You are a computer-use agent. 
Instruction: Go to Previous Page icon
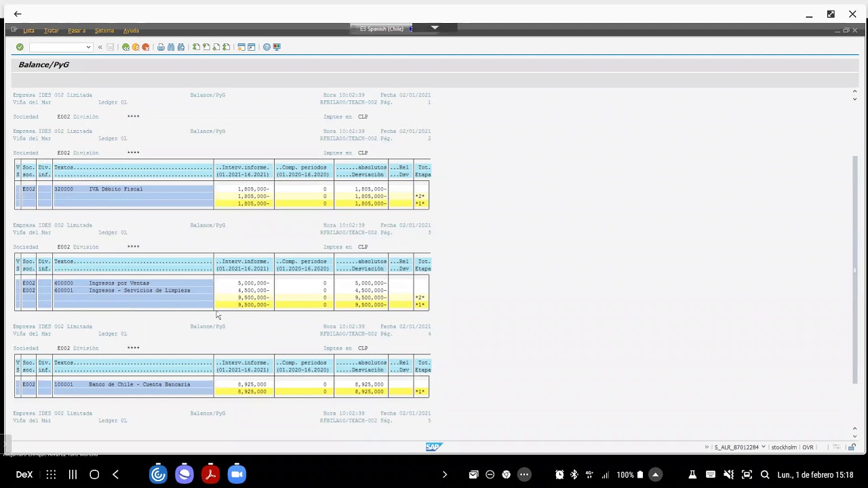[206, 47]
